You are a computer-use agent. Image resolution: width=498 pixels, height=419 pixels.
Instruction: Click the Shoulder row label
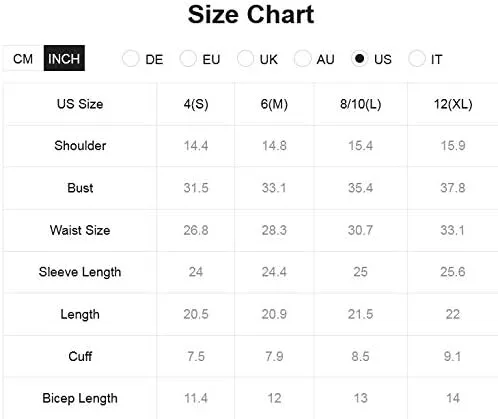pos(80,146)
